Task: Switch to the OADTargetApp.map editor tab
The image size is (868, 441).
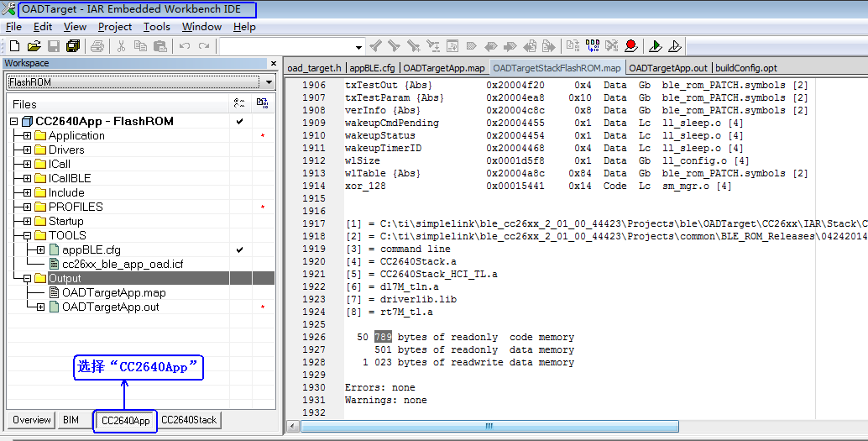Action: pos(444,68)
